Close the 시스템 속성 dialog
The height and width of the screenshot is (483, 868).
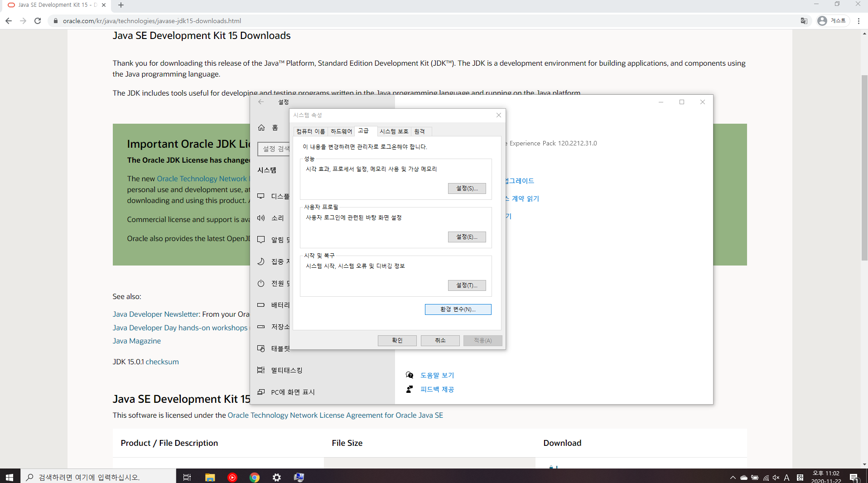pyautogui.click(x=499, y=115)
